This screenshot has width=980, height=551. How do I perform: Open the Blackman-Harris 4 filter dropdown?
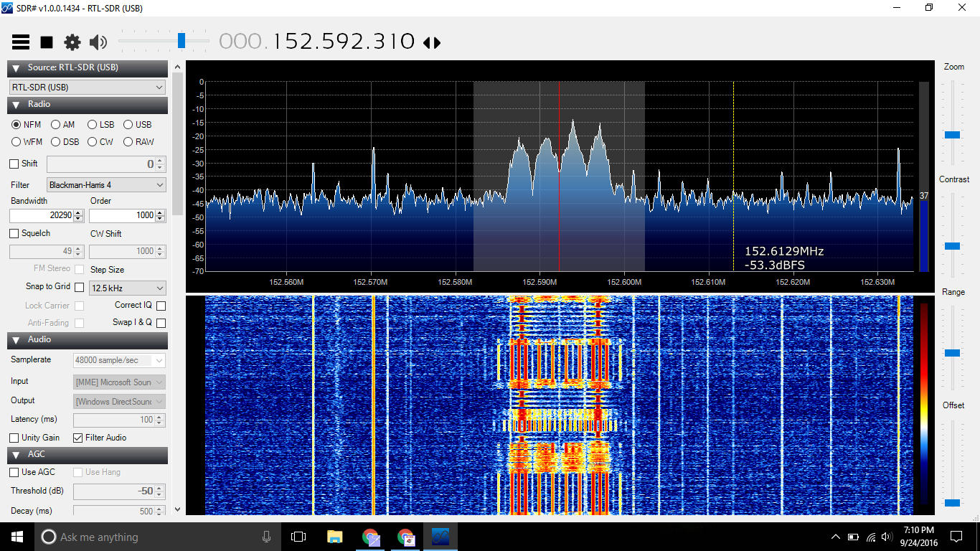[106, 185]
